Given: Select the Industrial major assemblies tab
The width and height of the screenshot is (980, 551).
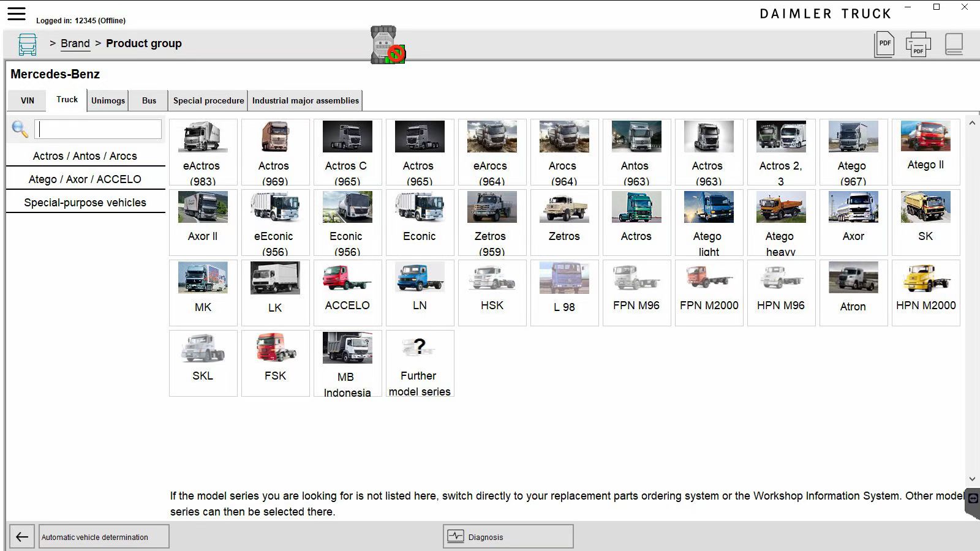Looking at the screenshot, I should [305, 100].
